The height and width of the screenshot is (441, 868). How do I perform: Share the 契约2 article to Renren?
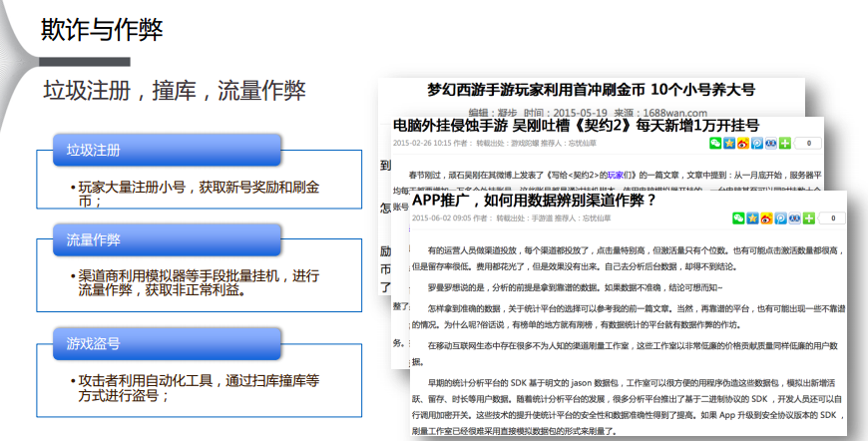click(770, 144)
